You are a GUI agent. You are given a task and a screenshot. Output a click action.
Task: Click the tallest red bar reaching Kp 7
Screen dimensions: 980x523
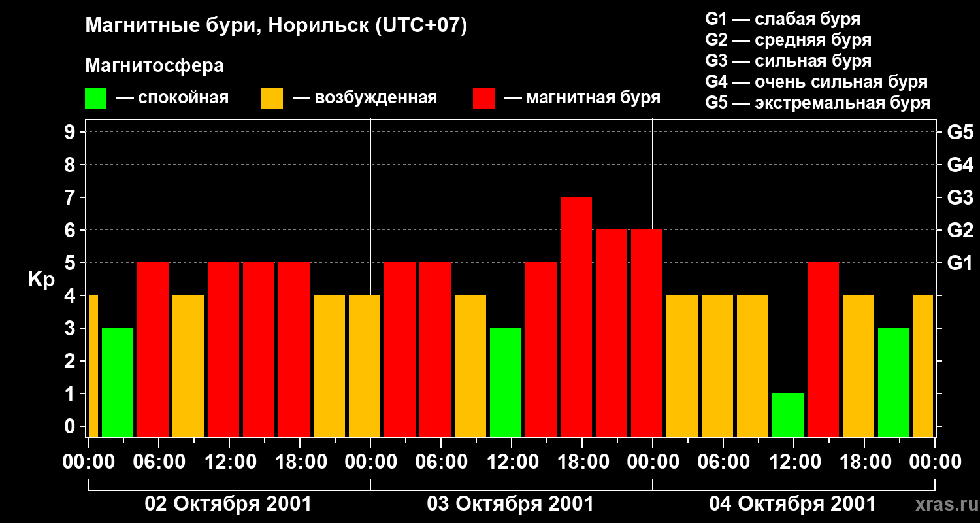(x=576, y=316)
